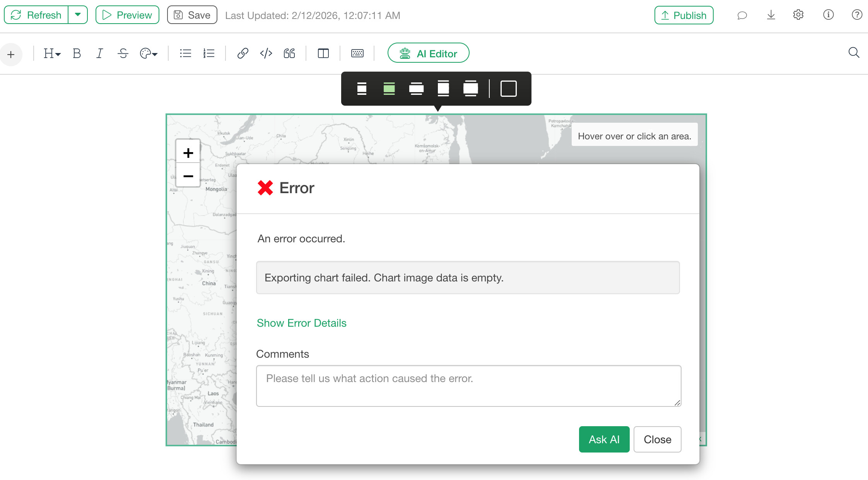868x480 pixels.
Task: Toggle the border frame option
Action: pyautogui.click(x=508, y=89)
